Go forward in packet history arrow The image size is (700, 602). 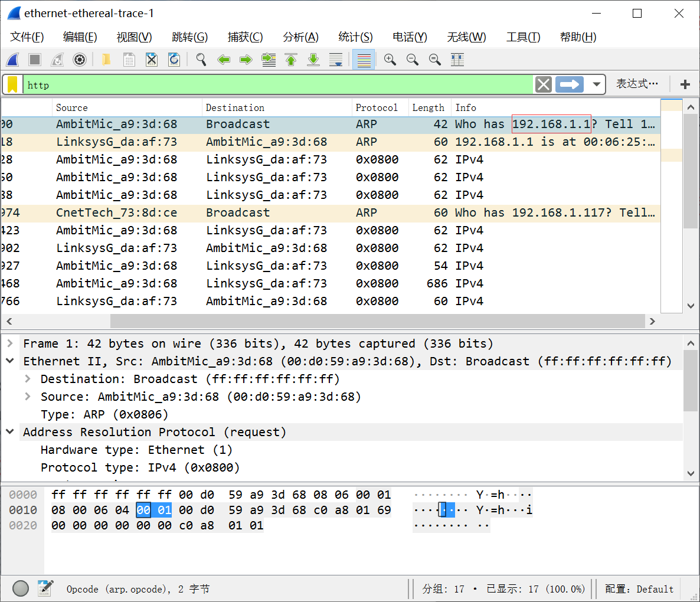coord(246,60)
